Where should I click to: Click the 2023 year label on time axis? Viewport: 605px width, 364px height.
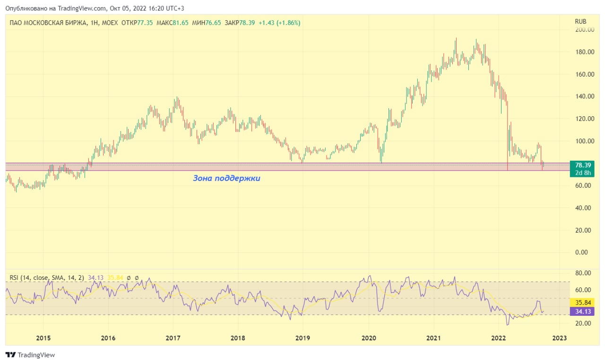pyautogui.click(x=559, y=338)
